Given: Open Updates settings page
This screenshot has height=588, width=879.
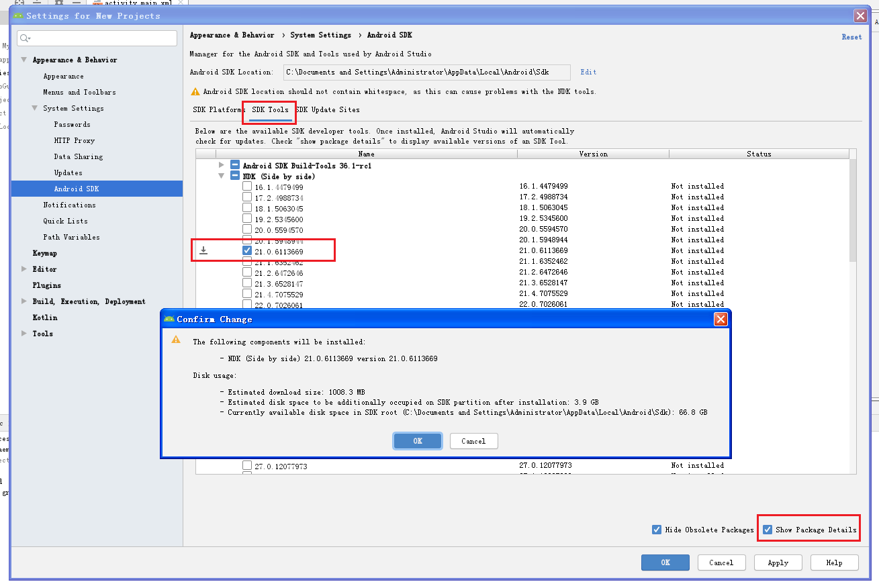Looking at the screenshot, I should coord(68,173).
